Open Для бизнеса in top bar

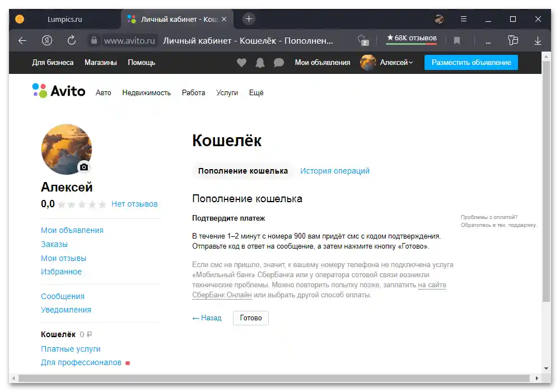[53, 63]
